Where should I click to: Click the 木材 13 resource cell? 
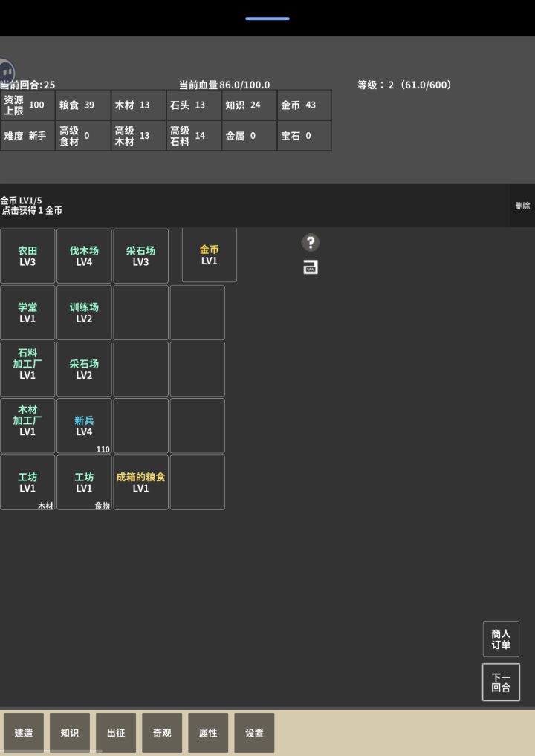tap(138, 105)
